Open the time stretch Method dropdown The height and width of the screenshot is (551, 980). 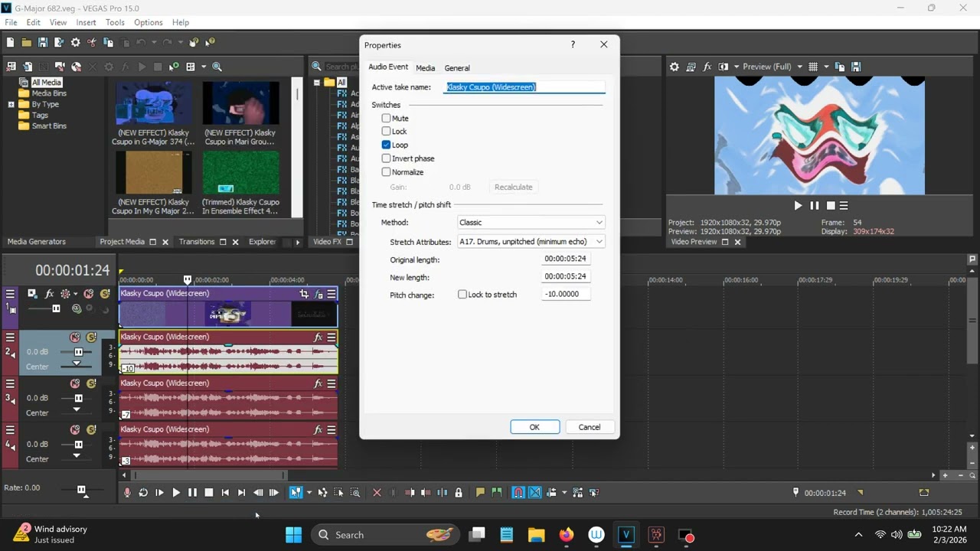click(x=531, y=223)
